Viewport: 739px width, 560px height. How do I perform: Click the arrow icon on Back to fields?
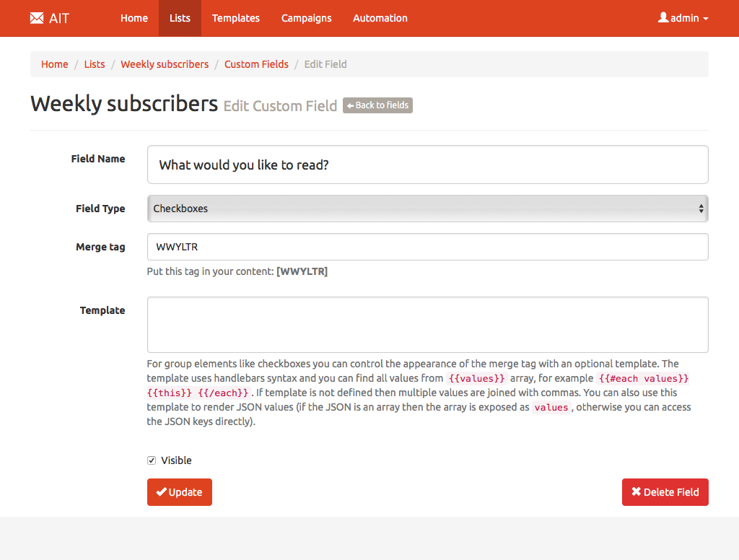[x=350, y=105]
